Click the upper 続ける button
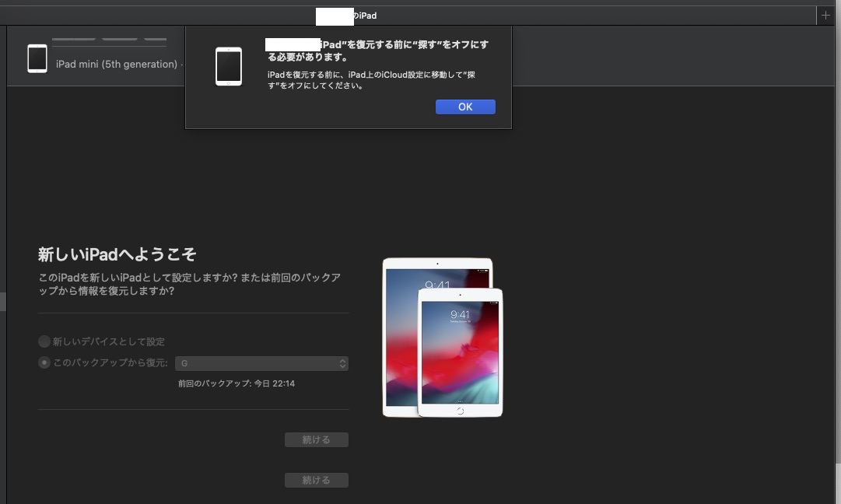841x504 pixels. 317,439
